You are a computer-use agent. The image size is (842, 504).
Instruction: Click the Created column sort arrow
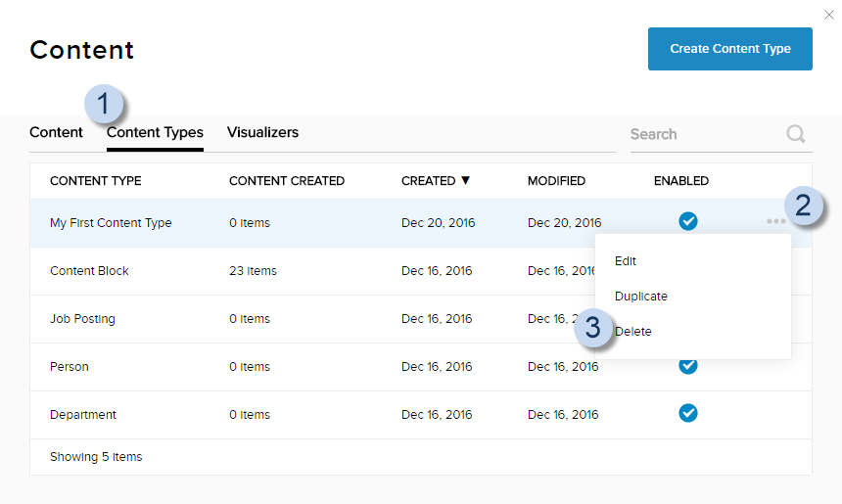pyautogui.click(x=465, y=180)
